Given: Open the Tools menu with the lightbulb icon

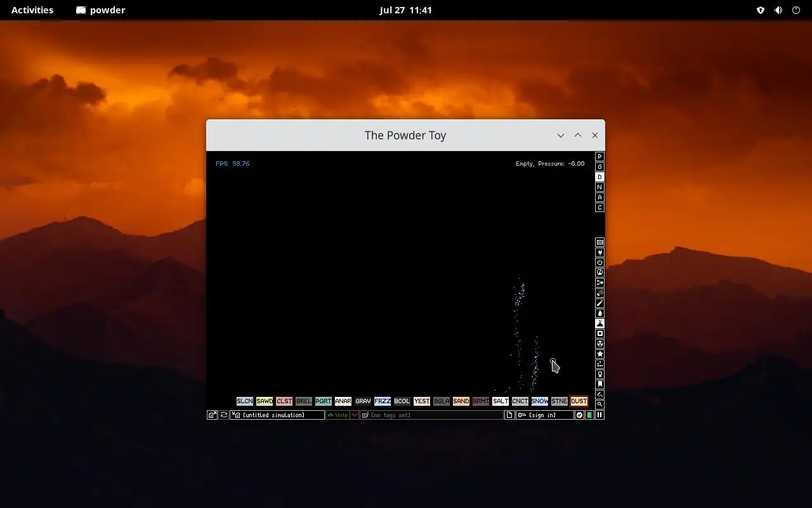Looking at the screenshot, I should pos(599,375).
